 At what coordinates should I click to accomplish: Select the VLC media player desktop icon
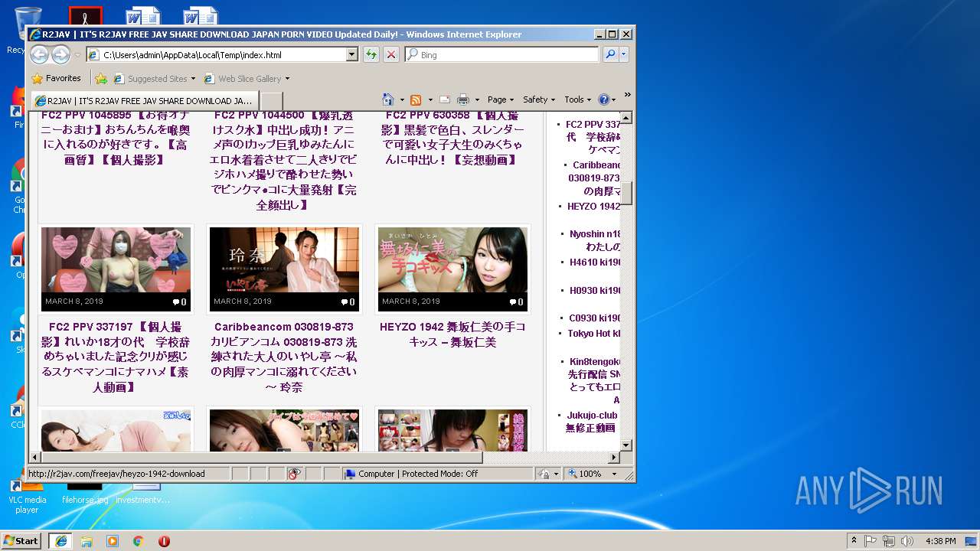(27, 498)
